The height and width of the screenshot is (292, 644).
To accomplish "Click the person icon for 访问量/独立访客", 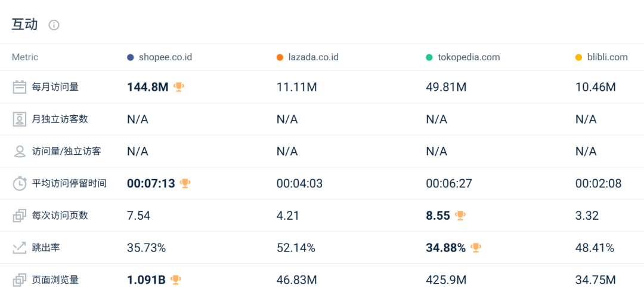I will coord(19,151).
